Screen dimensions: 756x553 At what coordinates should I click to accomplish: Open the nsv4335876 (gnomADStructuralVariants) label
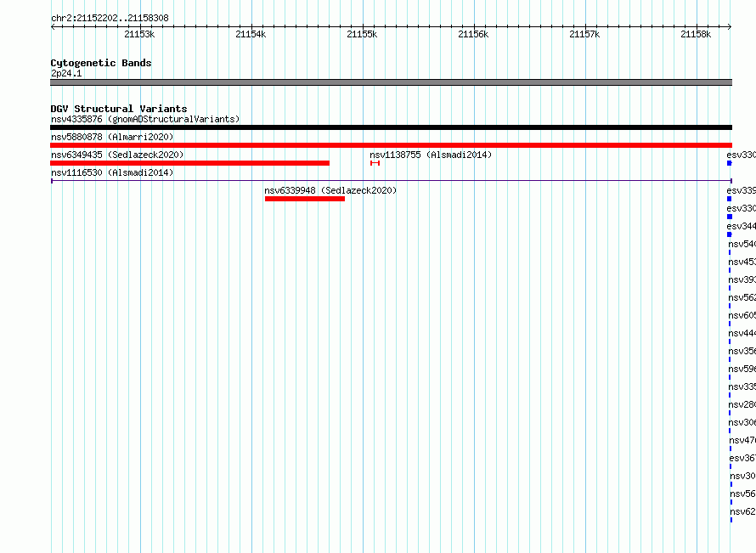[x=145, y=119]
